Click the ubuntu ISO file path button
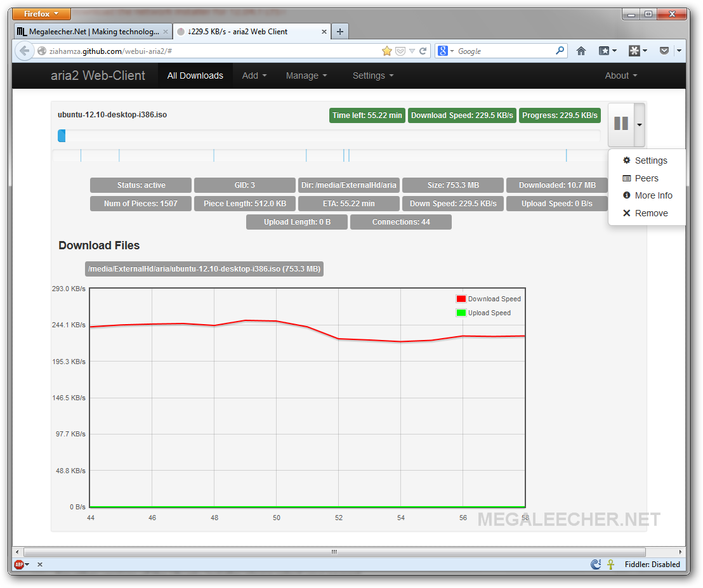 [204, 269]
